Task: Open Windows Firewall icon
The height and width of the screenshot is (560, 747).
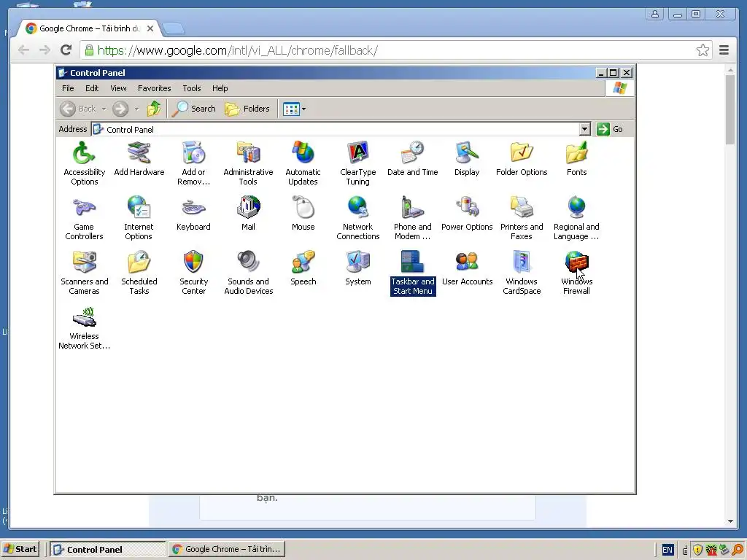Action: (x=576, y=273)
